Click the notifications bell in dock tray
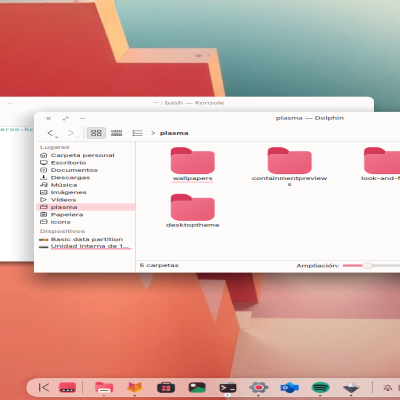The width and height of the screenshot is (400, 400). (388, 388)
